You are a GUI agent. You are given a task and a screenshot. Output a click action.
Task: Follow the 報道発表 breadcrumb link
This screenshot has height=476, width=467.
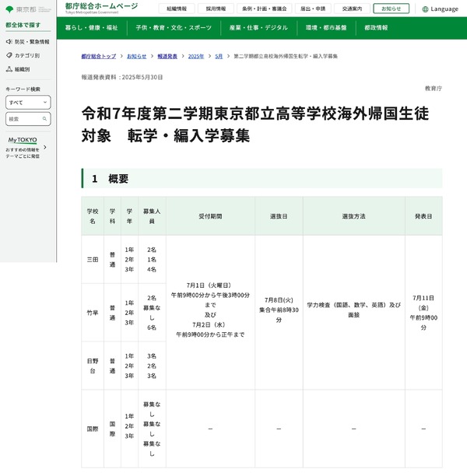167,57
